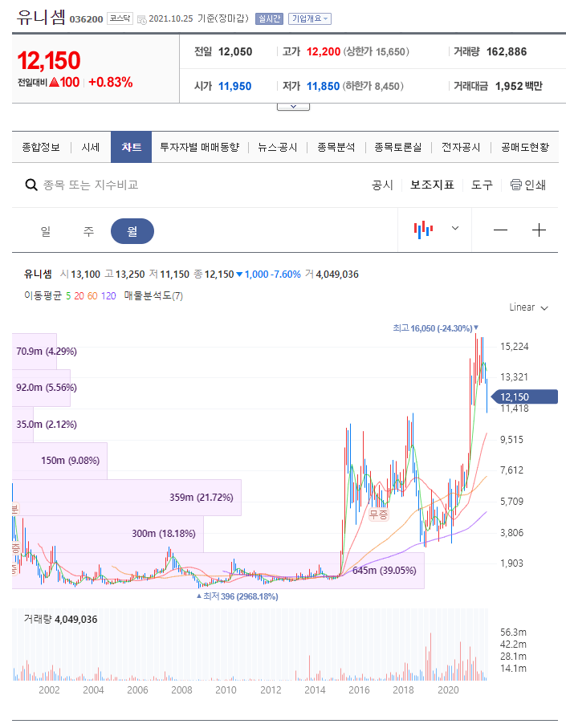Open the 종목토론실 tab
Image resolution: width=566 pixels, height=728 pixels.
pyautogui.click(x=398, y=147)
